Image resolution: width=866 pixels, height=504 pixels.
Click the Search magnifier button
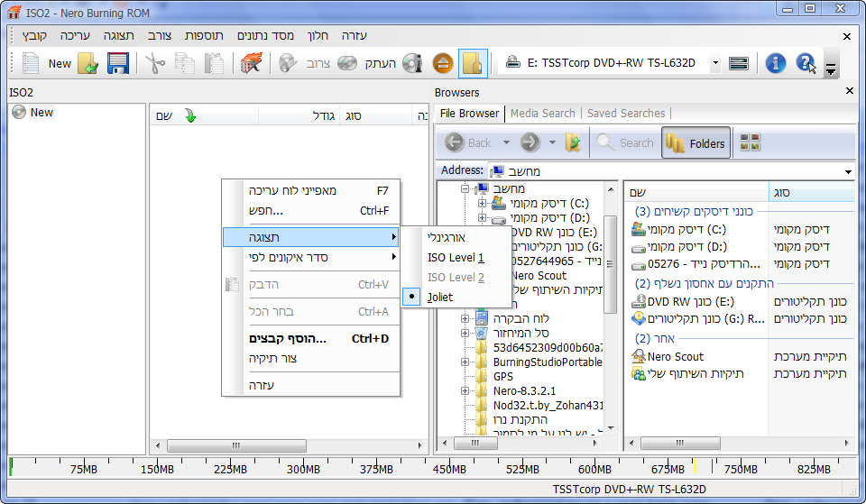tap(625, 142)
